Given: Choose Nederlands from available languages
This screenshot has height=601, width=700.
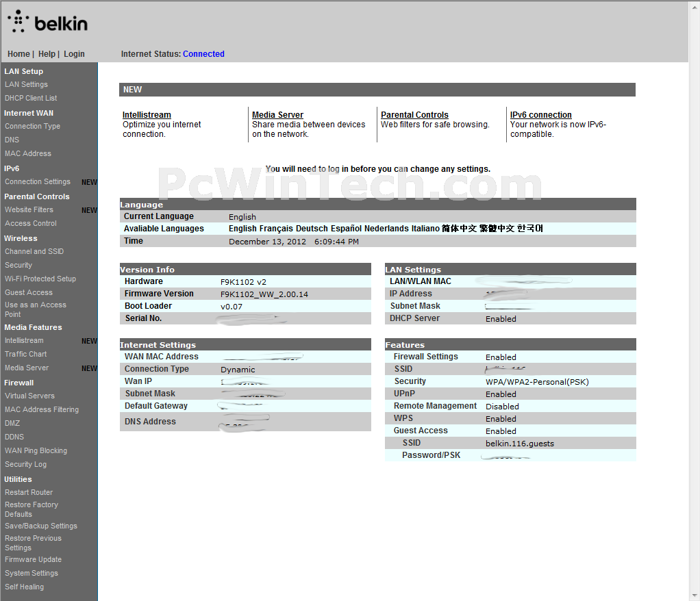Looking at the screenshot, I should 386,229.
